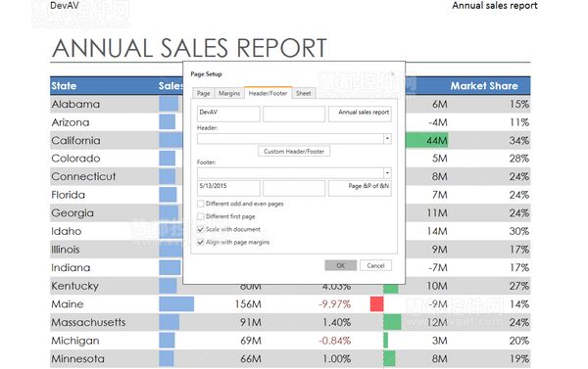Image resolution: width=588 pixels, height=369 pixels.
Task: Check Different first page option
Action: click(201, 216)
